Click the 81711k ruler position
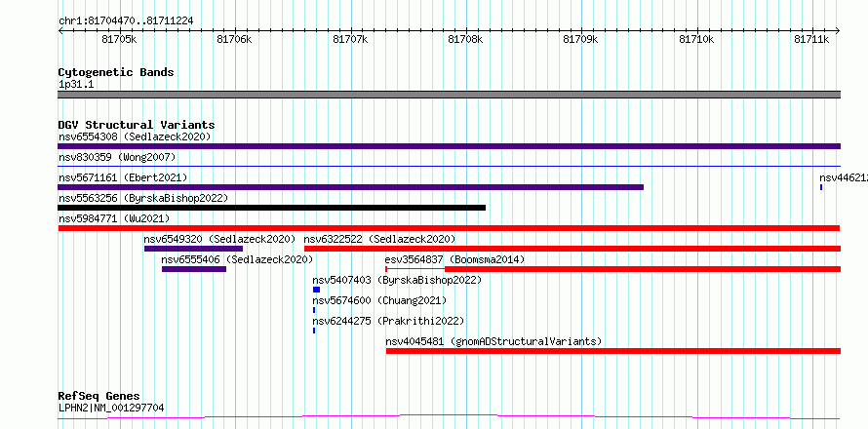 click(812, 39)
